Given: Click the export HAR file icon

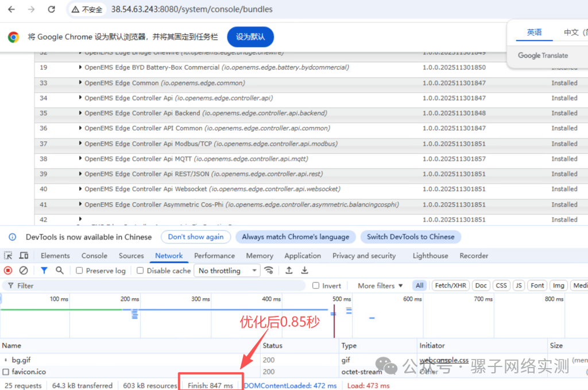Looking at the screenshot, I should [x=304, y=270].
